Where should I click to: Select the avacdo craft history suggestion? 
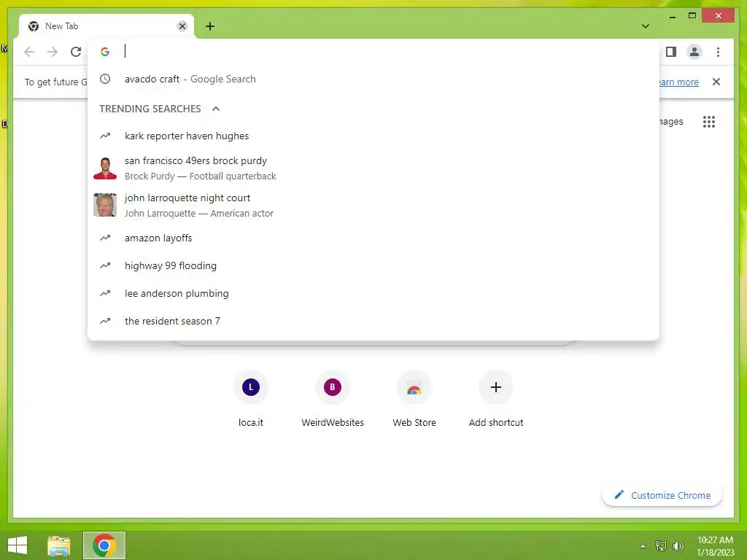point(373,79)
